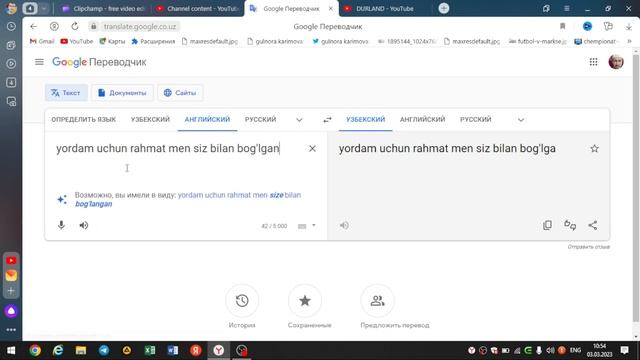
Task: Switch to the DURLAND YouTube tab
Action: (384, 9)
